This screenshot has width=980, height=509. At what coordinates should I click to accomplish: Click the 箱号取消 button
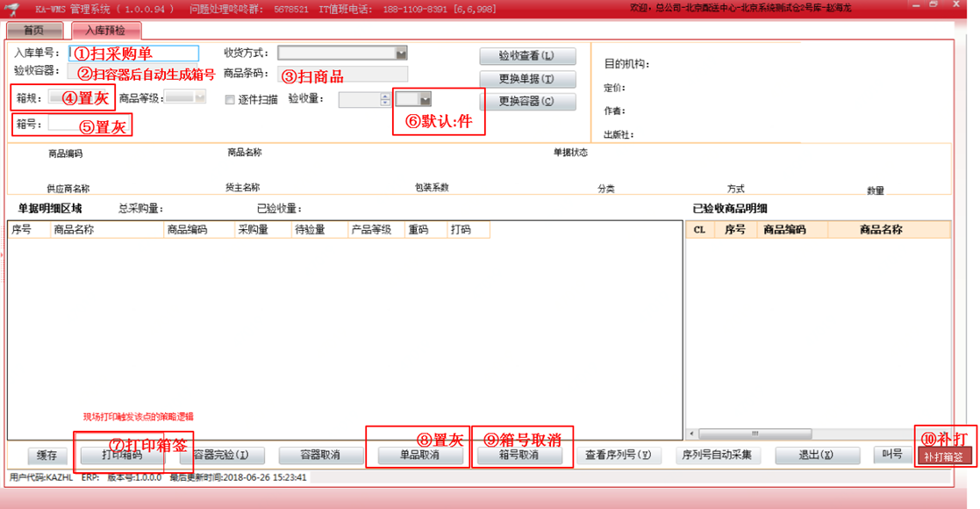click(519, 455)
